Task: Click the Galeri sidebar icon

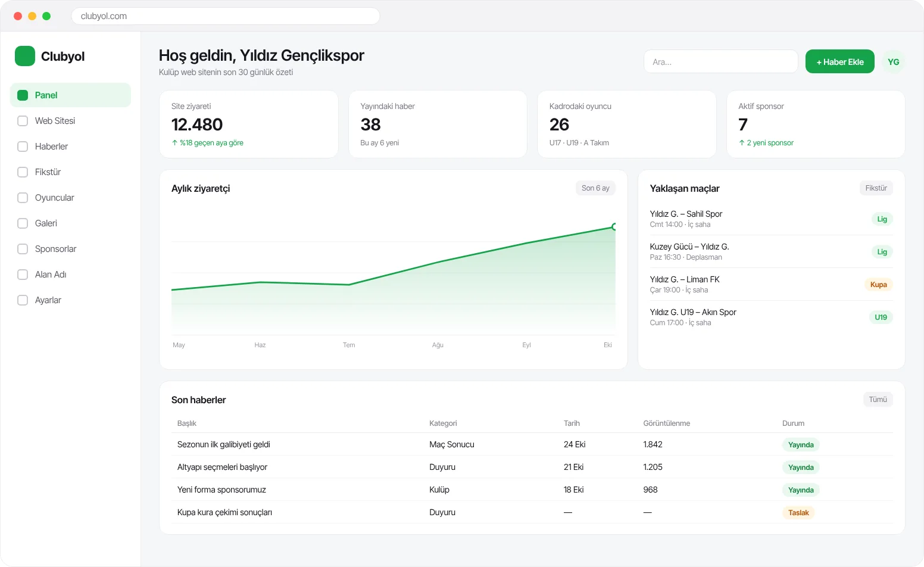Action: coord(23,223)
